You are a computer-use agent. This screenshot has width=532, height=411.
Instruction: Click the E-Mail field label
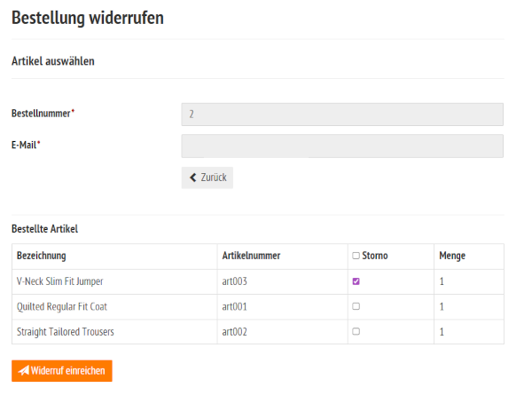point(24,145)
